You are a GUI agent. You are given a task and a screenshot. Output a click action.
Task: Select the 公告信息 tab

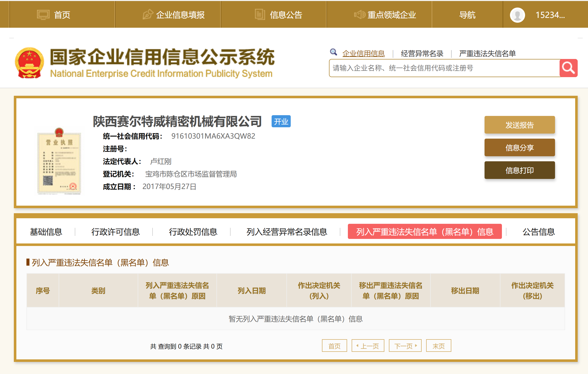point(538,232)
